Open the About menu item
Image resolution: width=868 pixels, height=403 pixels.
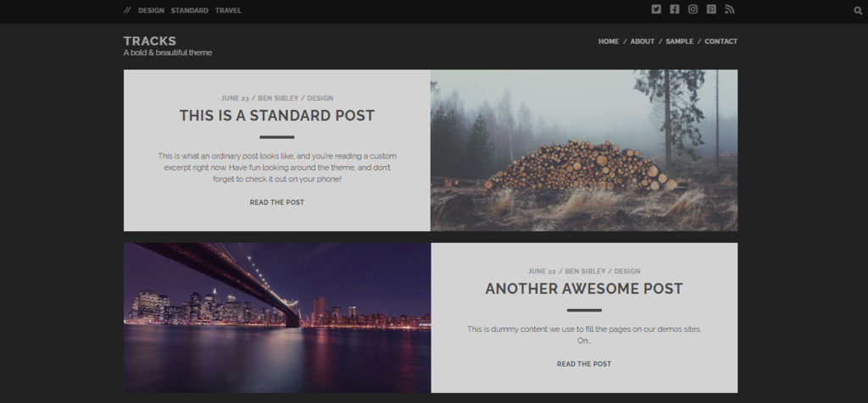(643, 41)
